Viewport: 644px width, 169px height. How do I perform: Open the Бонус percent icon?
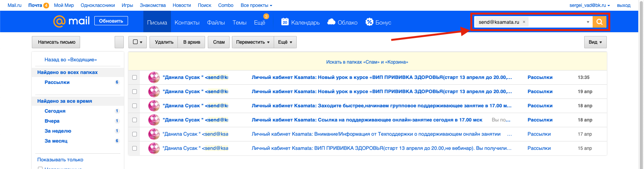370,22
